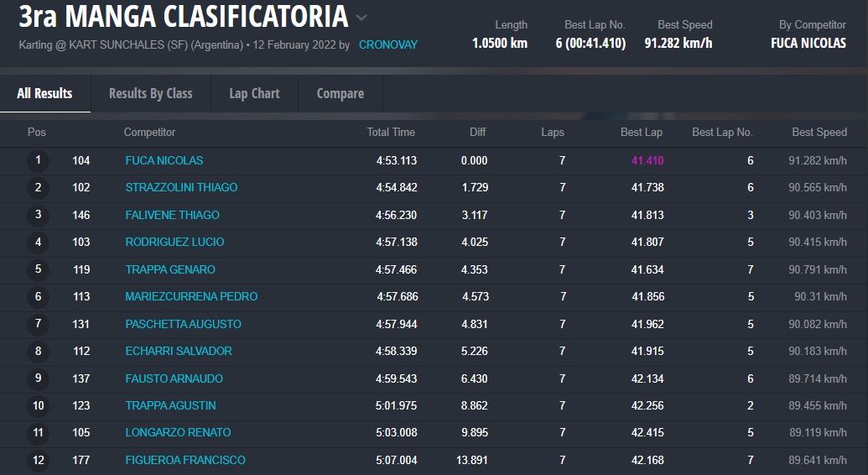
Task: Click the position 12 circle badge
Action: point(38,460)
